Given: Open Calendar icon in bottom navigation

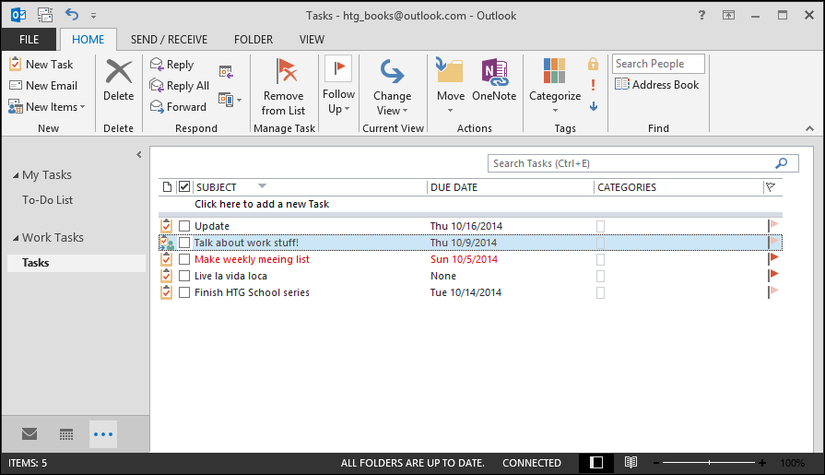Looking at the screenshot, I should 66,434.
